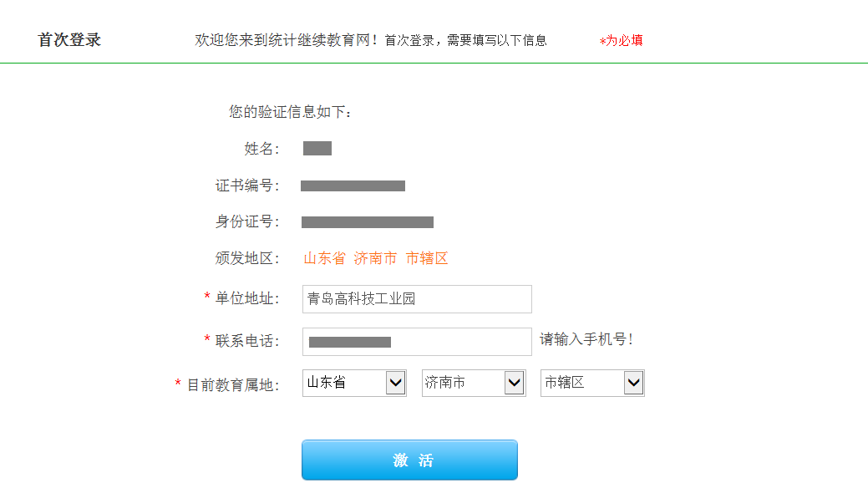Select the redacted 证书编号 certificate number value
Viewport: 868px width, 483px height.
(353, 186)
